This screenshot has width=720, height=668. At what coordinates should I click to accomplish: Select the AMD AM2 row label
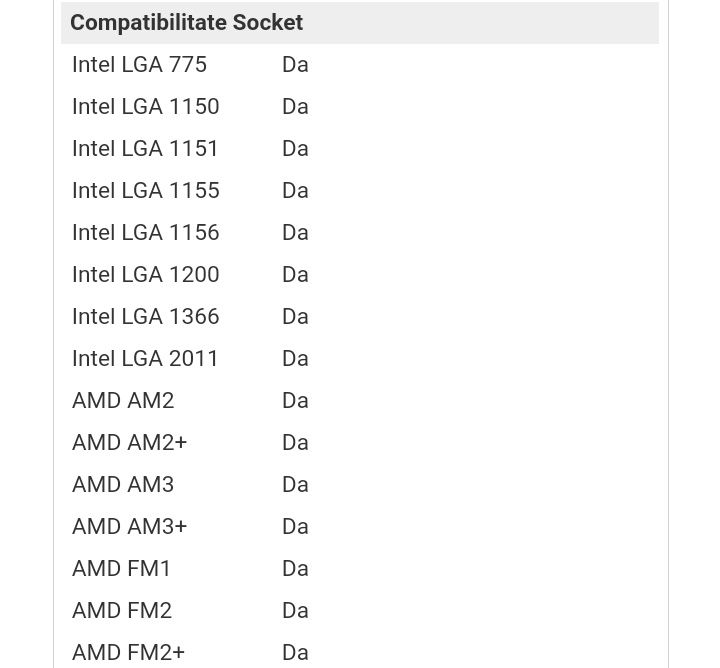pos(123,400)
